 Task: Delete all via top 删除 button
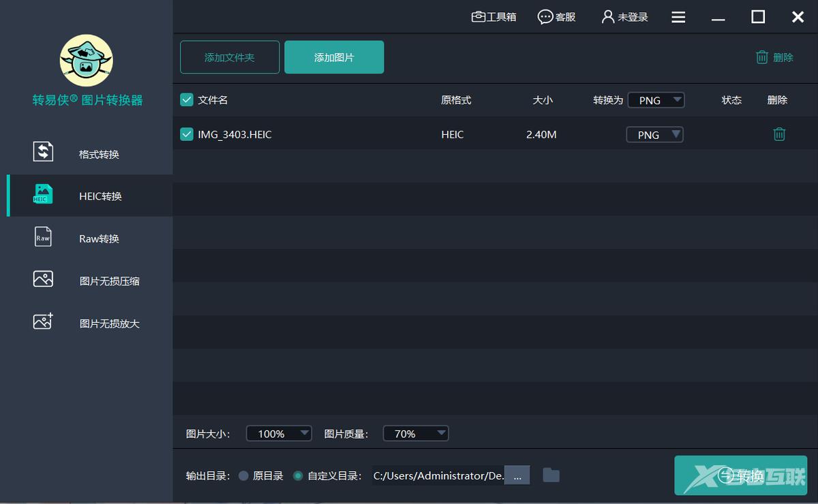[774, 57]
